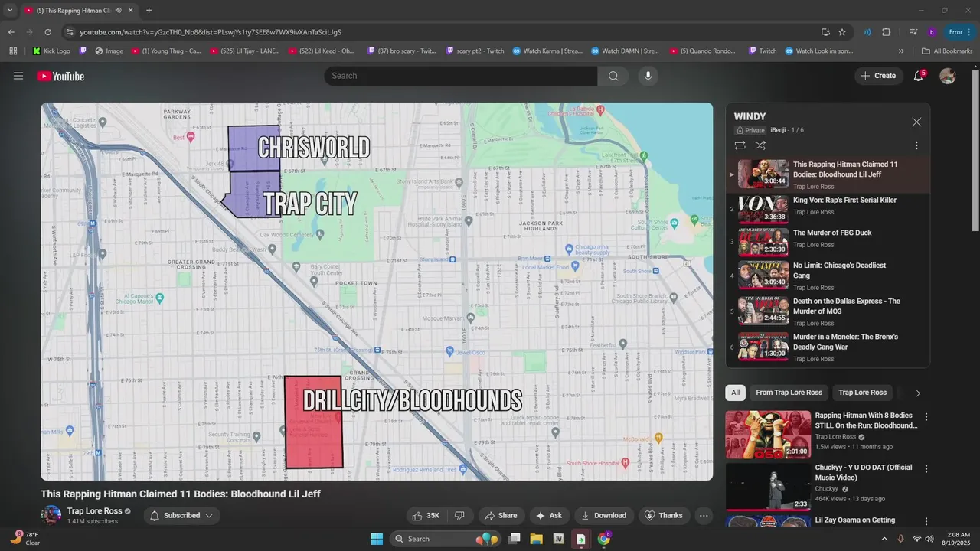Go to the YouTube home logo
This screenshot has height=551, width=980.
tap(60, 76)
